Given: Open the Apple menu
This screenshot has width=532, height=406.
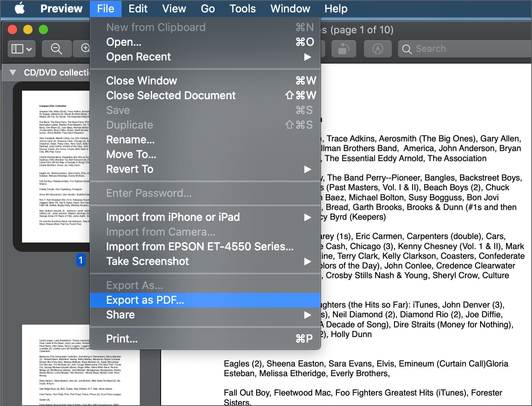Looking at the screenshot, I should point(20,9).
